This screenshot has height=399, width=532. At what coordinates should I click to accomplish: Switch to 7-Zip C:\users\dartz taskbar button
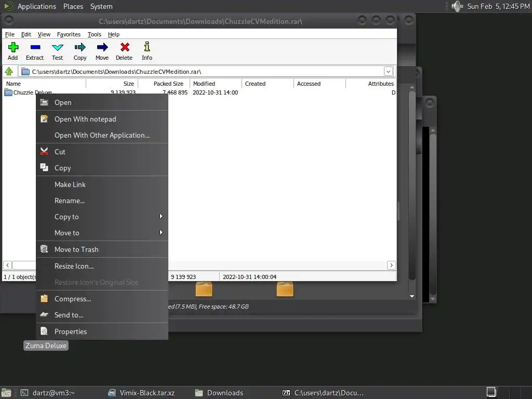point(323,393)
